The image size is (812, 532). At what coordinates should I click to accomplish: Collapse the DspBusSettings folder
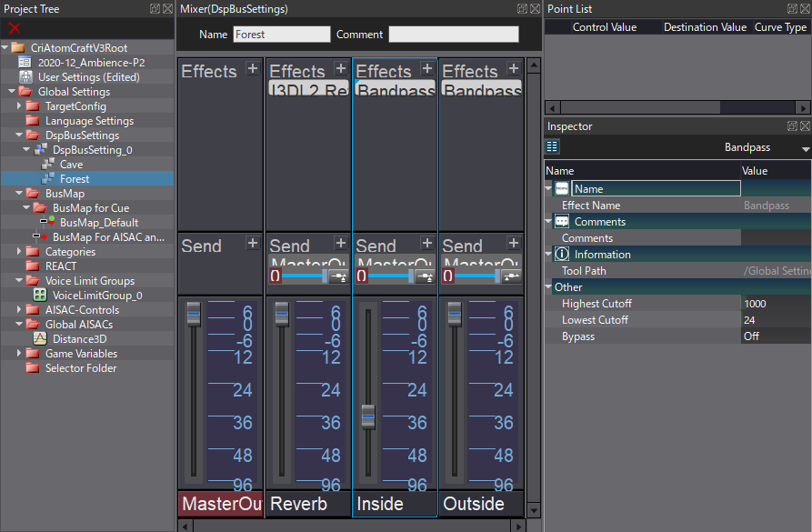coord(19,135)
